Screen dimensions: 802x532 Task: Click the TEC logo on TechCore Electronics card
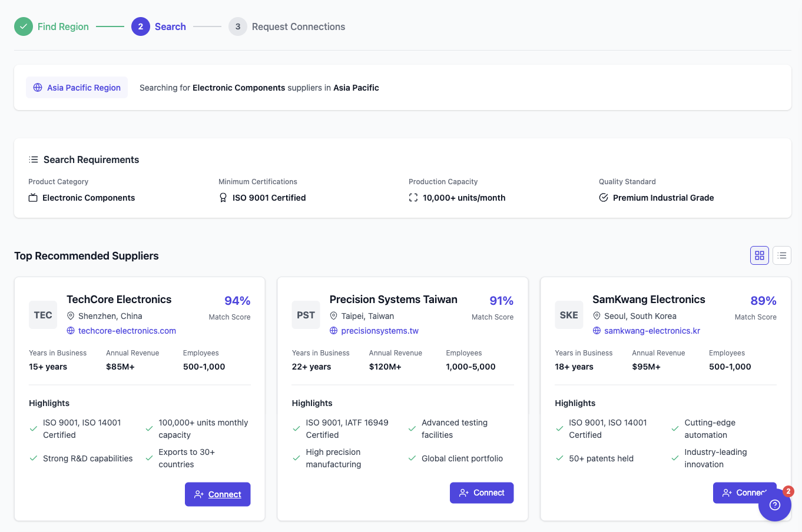pyautogui.click(x=43, y=314)
